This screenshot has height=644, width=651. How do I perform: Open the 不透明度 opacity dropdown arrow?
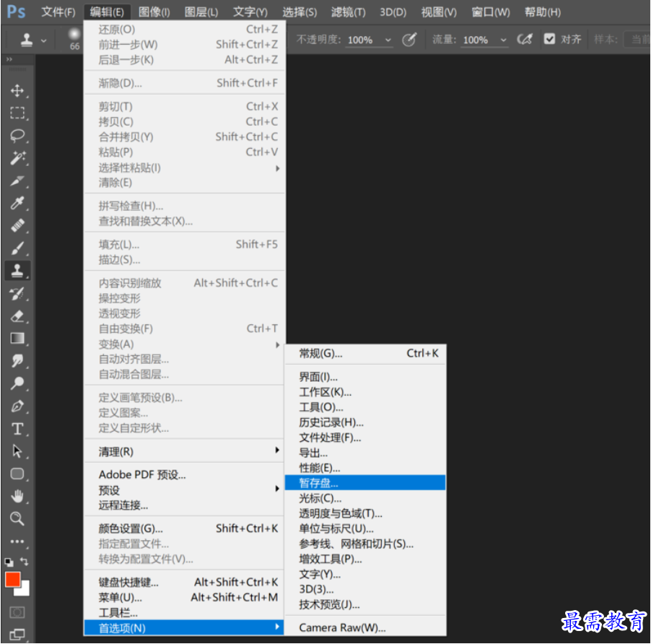pyautogui.click(x=388, y=40)
